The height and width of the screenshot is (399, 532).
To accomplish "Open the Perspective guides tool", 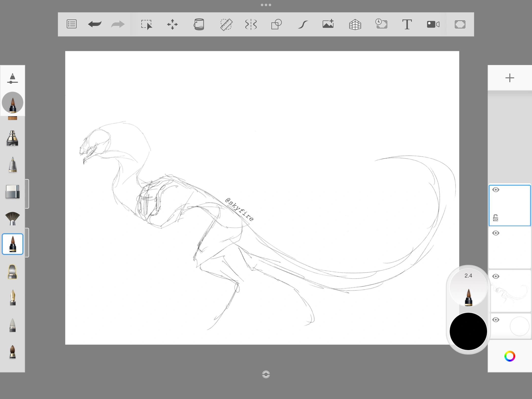I will coord(355,24).
